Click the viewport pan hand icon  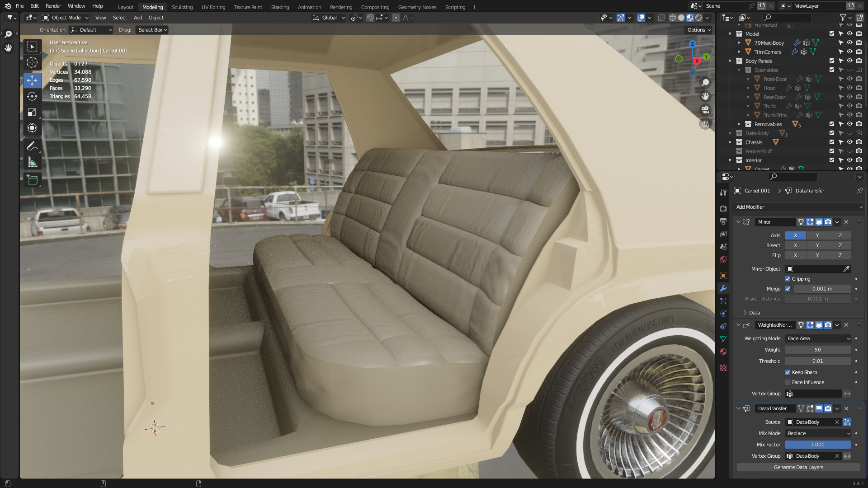pos(705,96)
